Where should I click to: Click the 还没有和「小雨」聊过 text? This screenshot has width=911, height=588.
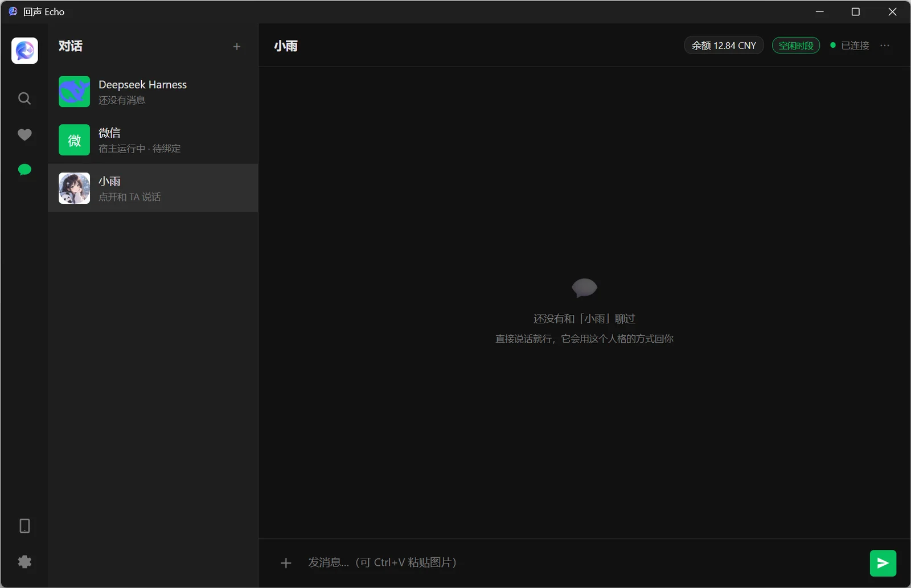point(584,319)
